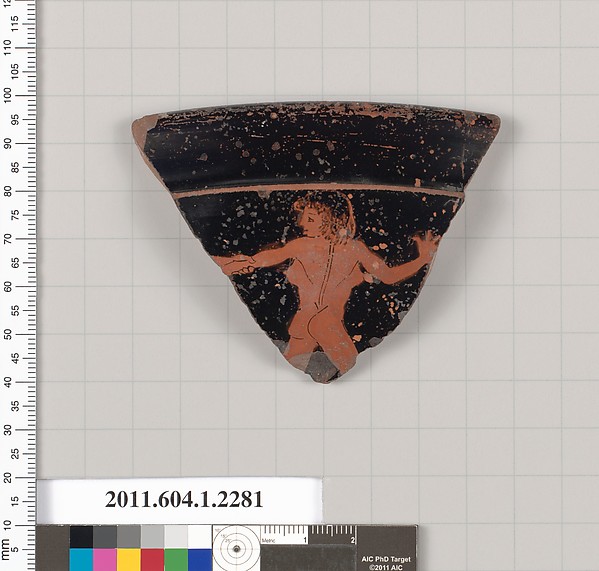Select the figure's raised right hand

[x=427, y=244]
